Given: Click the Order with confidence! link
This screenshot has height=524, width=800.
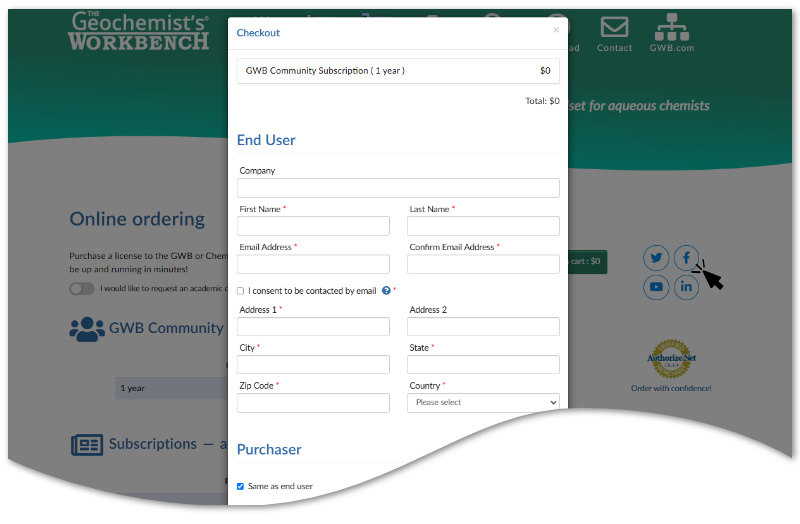Looking at the screenshot, I should click(x=671, y=388).
